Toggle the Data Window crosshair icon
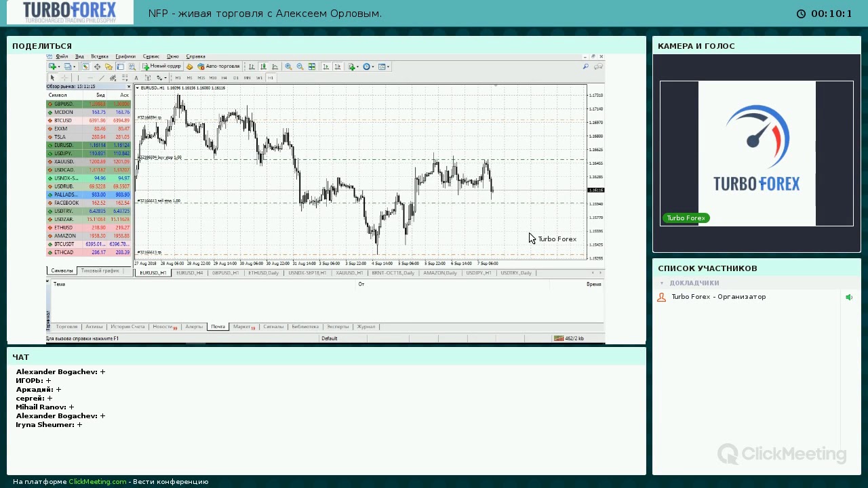This screenshot has height=488, width=868. (x=97, y=66)
